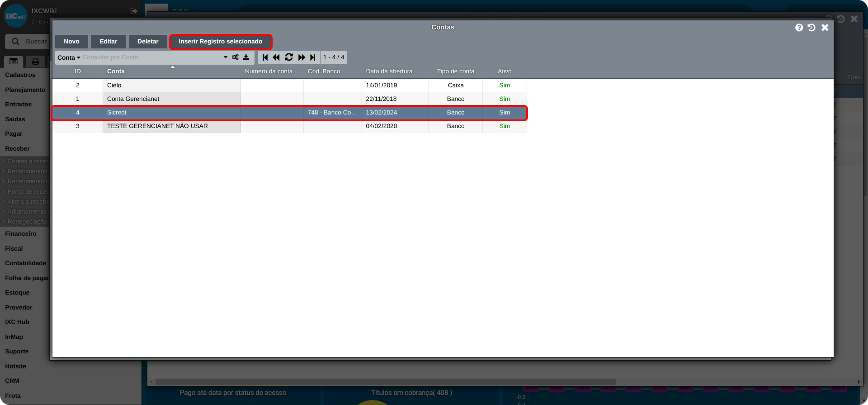Open the CRM sidebar menu
The width and height of the screenshot is (868, 405).
point(12,381)
